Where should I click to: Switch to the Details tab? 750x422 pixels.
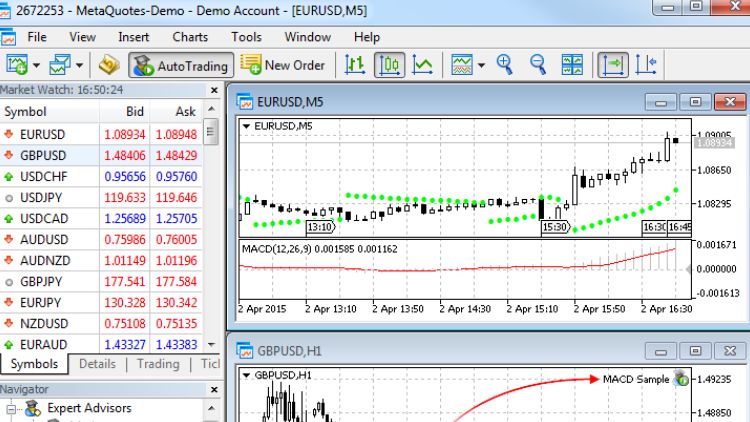coord(97,364)
